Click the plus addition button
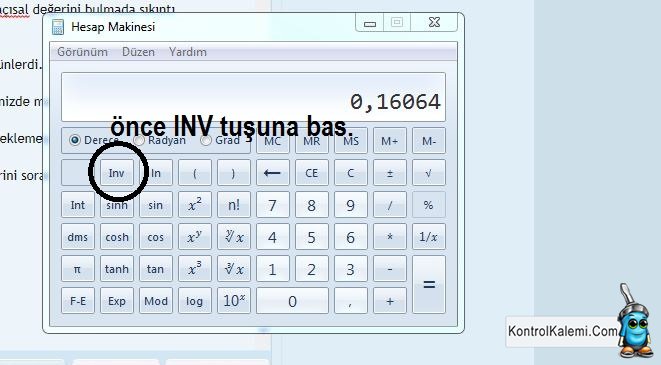This screenshot has height=365, width=661. pyautogui.click(x=390, y=301)
